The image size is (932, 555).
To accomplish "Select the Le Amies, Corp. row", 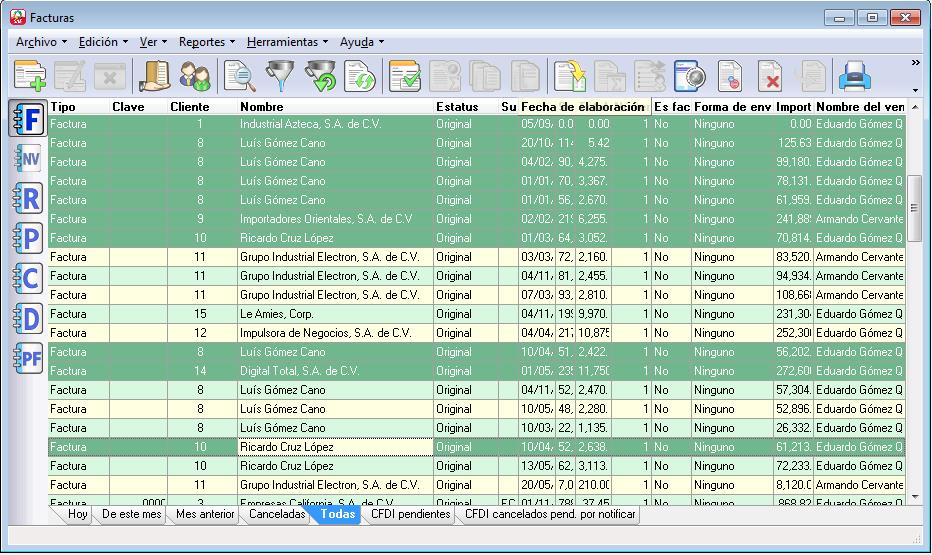I will tap(477, 314).
